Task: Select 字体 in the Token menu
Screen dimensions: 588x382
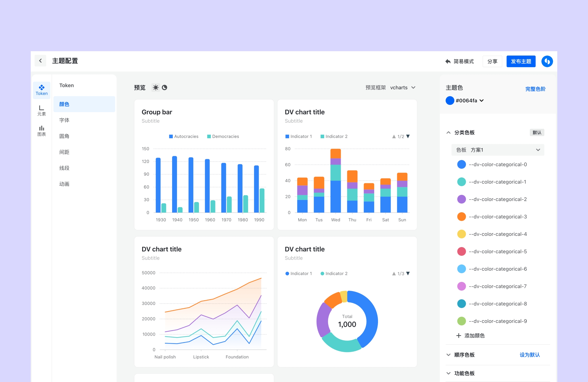Action: tap(64, 120)
